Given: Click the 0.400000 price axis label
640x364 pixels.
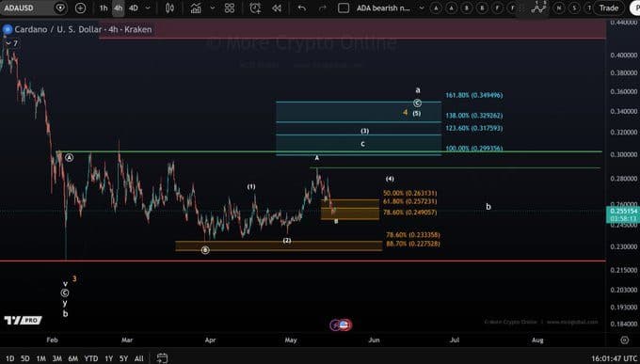Looking at the screenshot, I should click(624, 55).
